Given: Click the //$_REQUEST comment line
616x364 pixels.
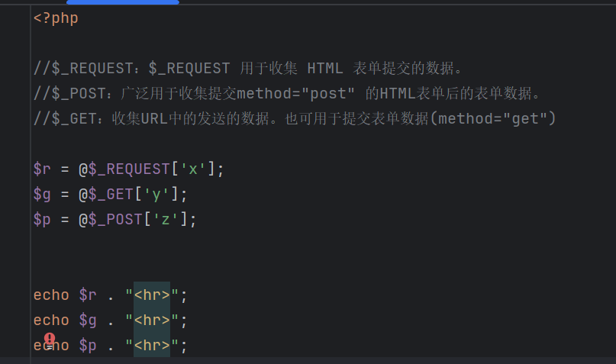Looking at the screenshot, I should 248,69.
